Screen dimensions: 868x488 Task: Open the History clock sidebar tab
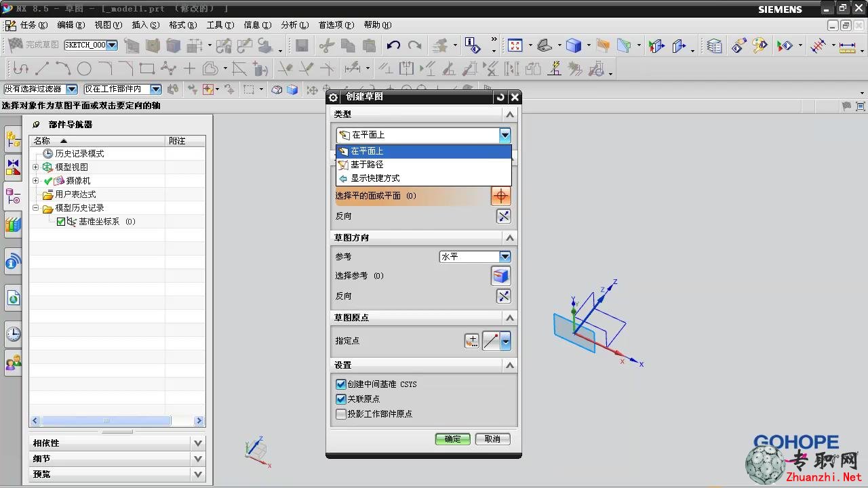(13, 333)
